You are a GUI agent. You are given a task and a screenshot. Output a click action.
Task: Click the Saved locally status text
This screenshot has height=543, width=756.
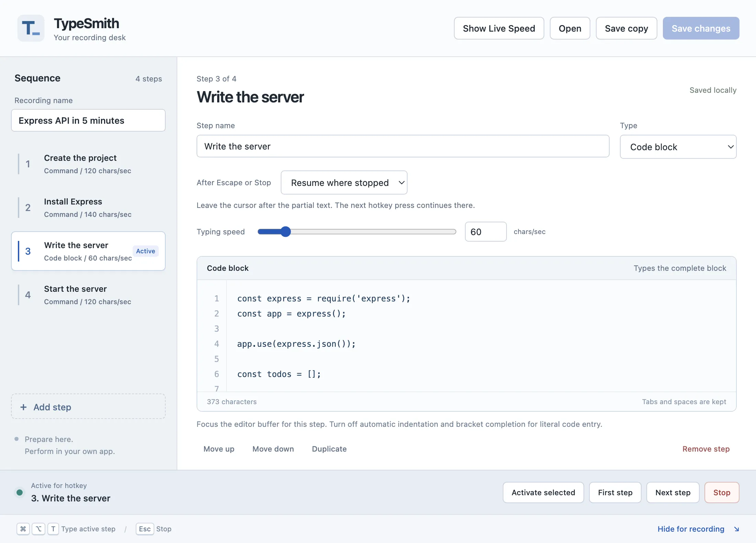click(713, 90)
